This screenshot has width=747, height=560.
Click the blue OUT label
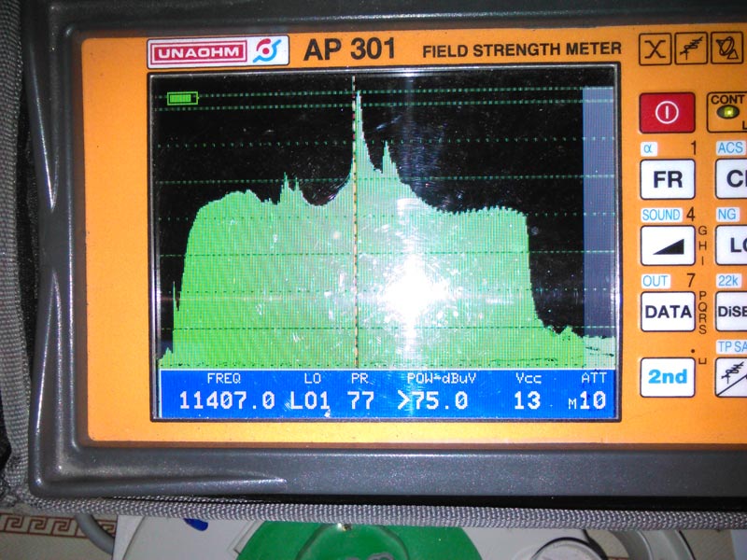point(655,281)
